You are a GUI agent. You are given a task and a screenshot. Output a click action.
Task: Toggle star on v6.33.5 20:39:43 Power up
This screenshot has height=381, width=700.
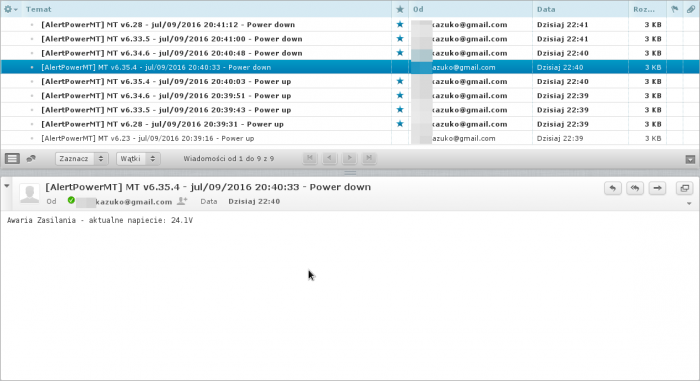[400, 110]
